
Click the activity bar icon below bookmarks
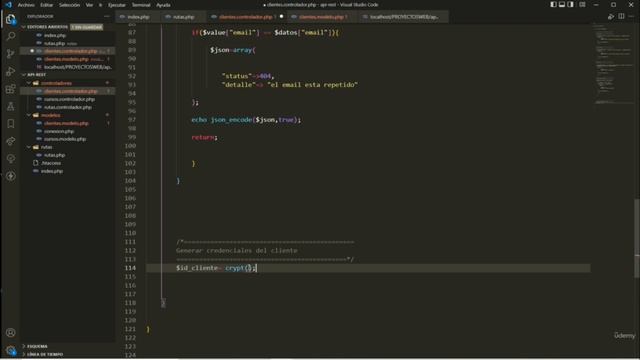pyautogui.click(x=11, y=141)
